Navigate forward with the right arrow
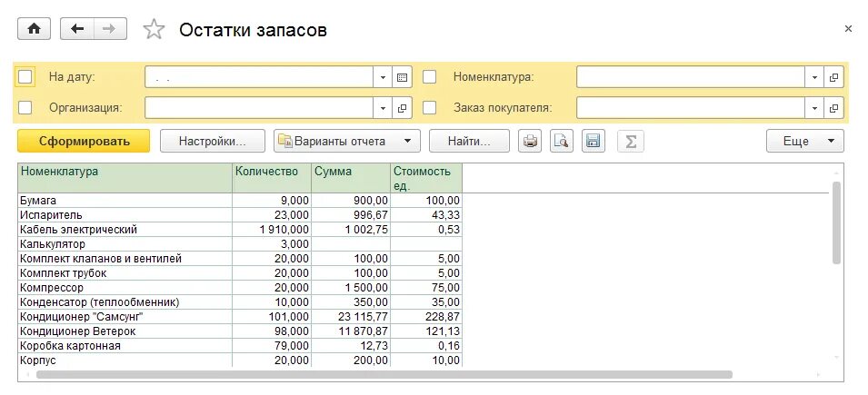Image resolution: width=868 pixels, height=395 pixels. pos(110,29)
